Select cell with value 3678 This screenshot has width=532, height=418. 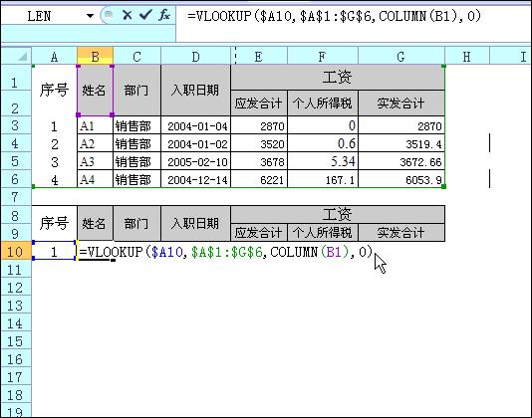(259, 161)
